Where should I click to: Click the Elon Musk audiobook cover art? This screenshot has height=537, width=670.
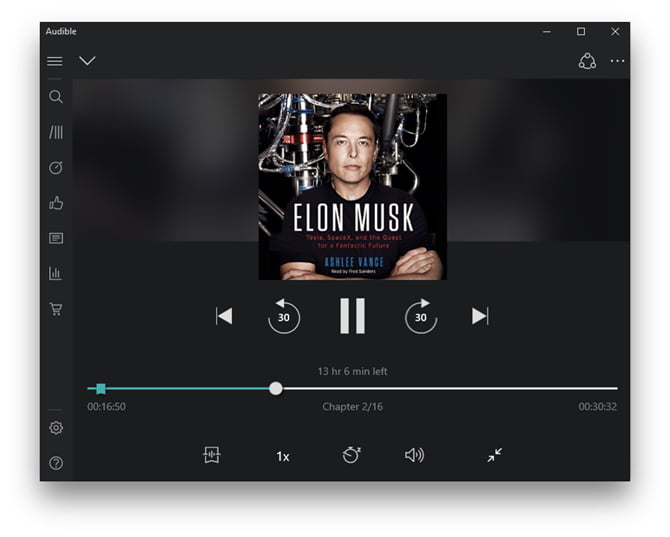point(353,187)
